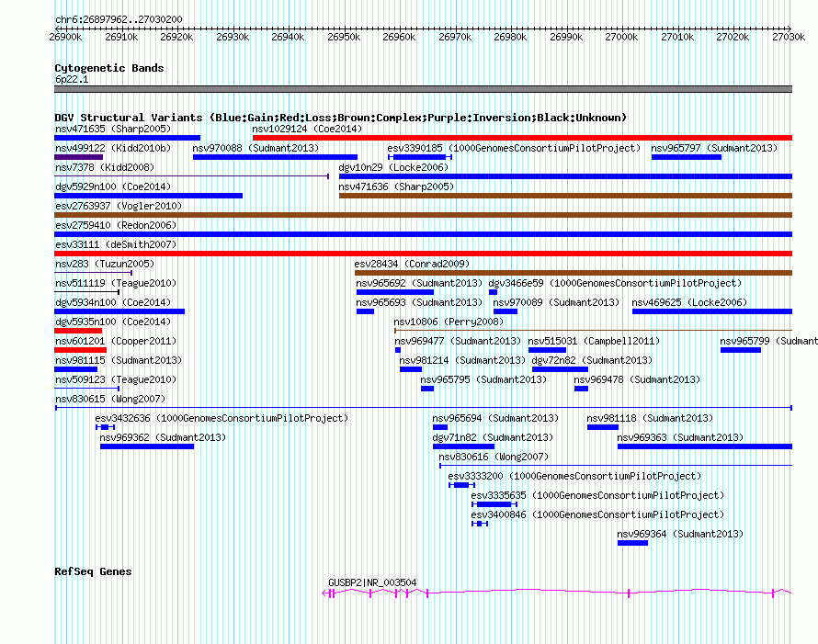The image size is (818, 644).
Task: Select esv3333200 1000 Genomes label
Action: pyautogui.click(x=574, y=476)
